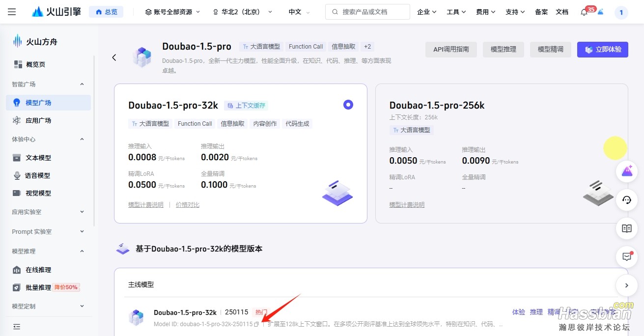The width and height of the screenshot is (644, 336).
Task: Copy the Model ID doubao-1-5-pro-32k-250115
Action: (x=256, y=324)
